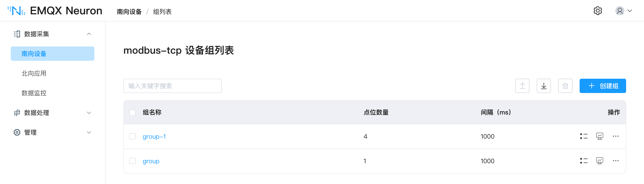Viewport: 644px width, 184px height.
Task: Toggle the select-all checkbox in table header
Action: click(x=132, y=112)
